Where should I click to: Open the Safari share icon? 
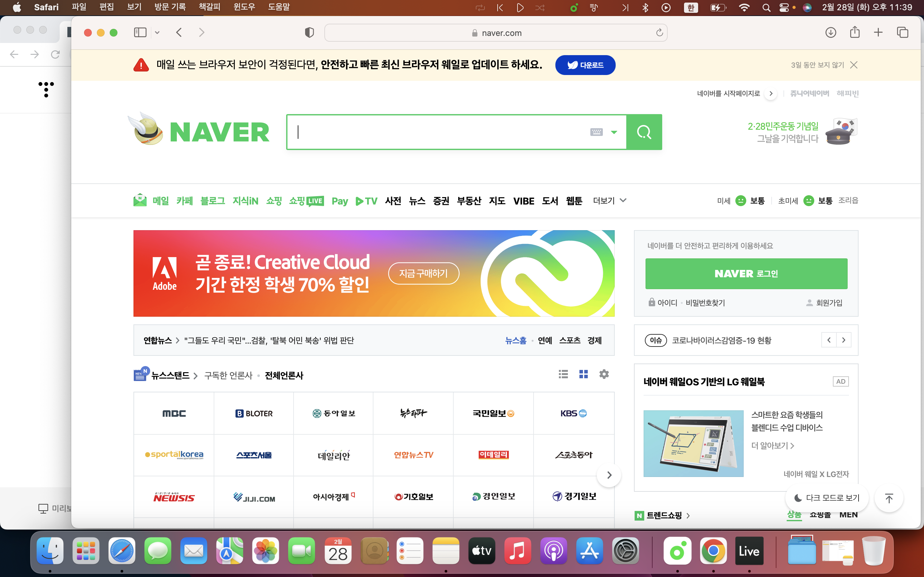[x=854, y=32]
